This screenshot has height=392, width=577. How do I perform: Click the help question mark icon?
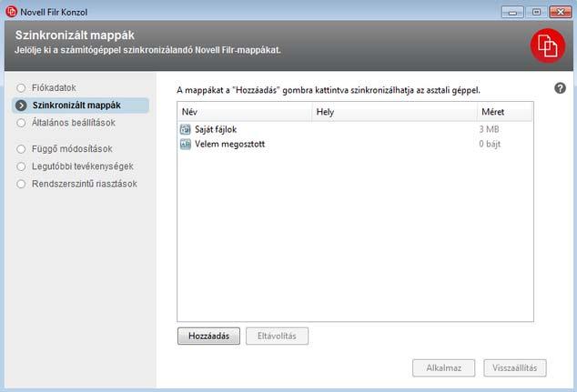pyautogui.click(x=560, y=88)
